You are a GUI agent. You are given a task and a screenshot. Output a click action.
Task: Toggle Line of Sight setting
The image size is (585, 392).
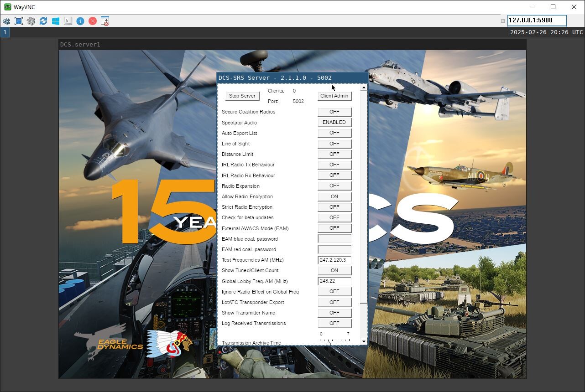[334, 144]
